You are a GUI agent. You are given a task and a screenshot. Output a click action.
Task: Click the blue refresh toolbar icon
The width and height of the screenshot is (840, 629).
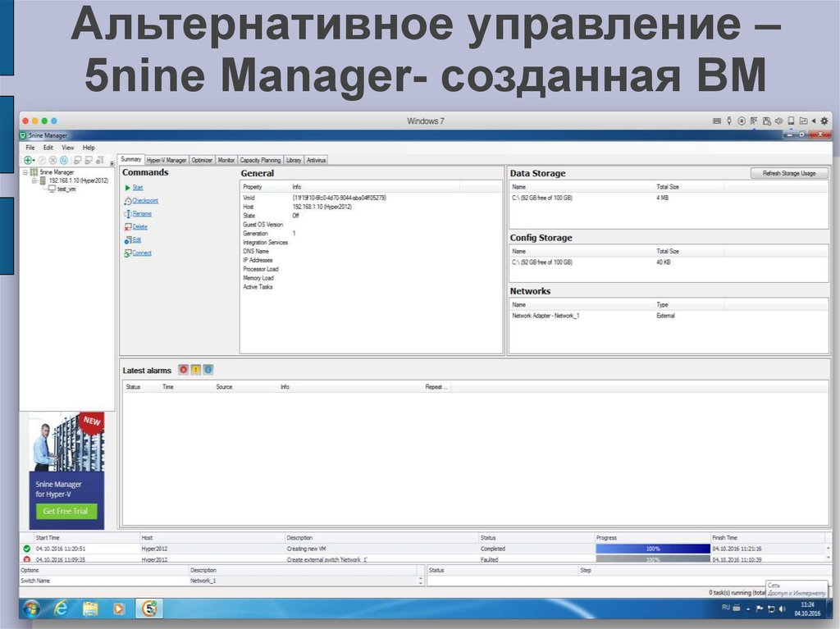62,160
